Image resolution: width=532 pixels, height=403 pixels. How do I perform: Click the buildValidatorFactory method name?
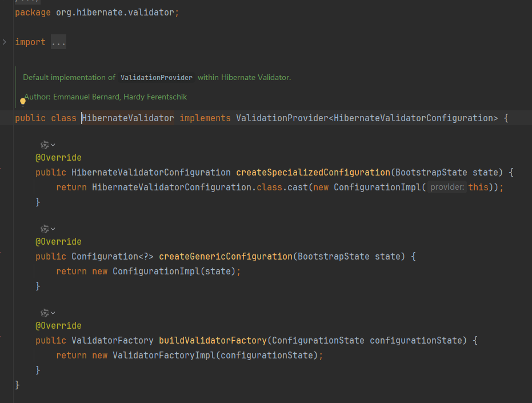click(213, 341)
